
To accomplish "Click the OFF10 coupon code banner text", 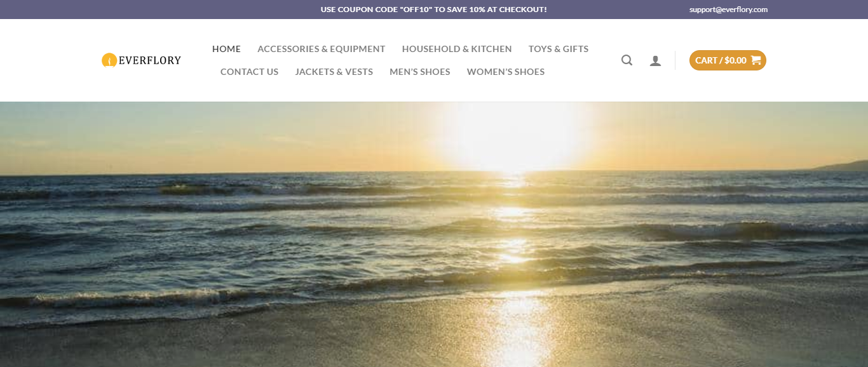I will (433, 10).
